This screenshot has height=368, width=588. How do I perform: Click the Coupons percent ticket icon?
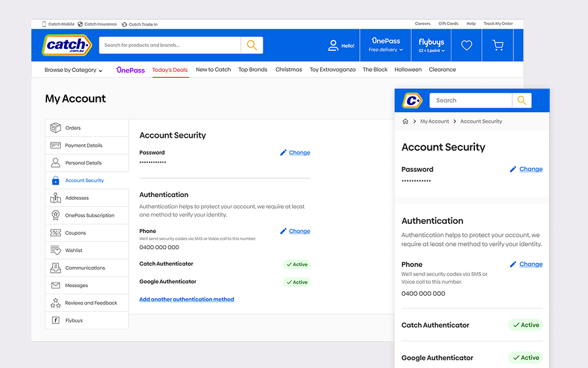[x=56, y=233]
